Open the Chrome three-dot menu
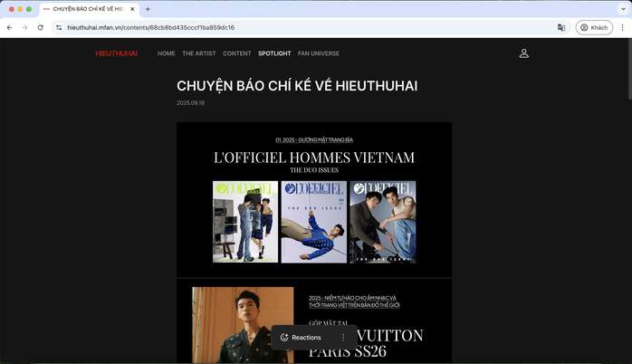The image size is (632, 364). 622,28
